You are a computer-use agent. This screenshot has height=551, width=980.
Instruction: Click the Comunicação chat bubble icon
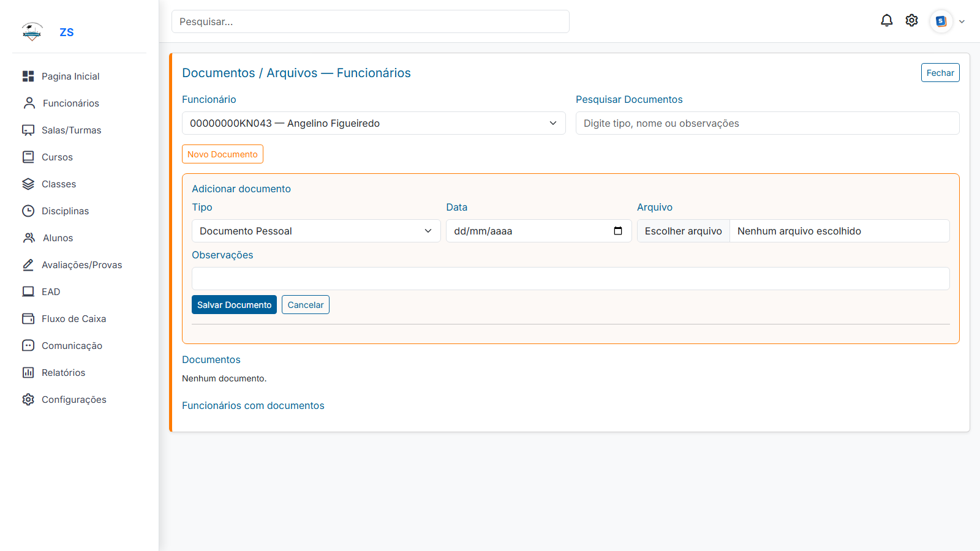pyautogui.click(x=28, y=345)
